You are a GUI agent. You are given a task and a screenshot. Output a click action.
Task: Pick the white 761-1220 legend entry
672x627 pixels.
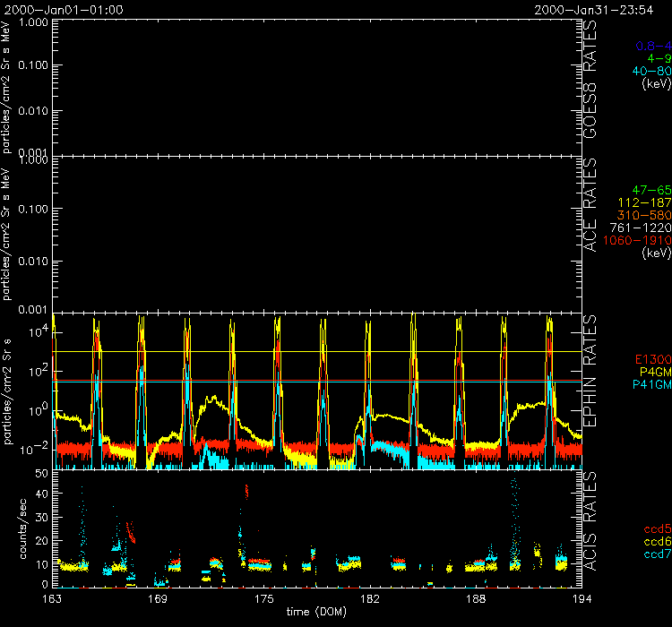click(640, 228)
